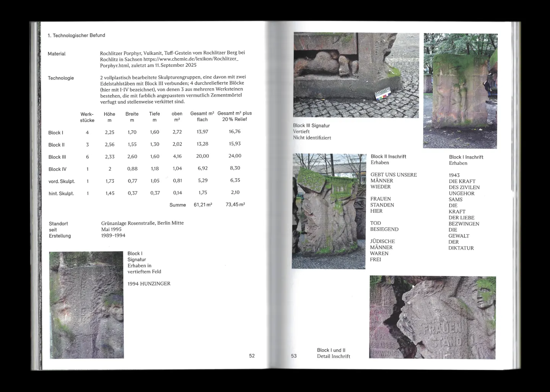Select the total value 73,45 m²
Viewport: 550px width, 392px height.
coord(235,204)
